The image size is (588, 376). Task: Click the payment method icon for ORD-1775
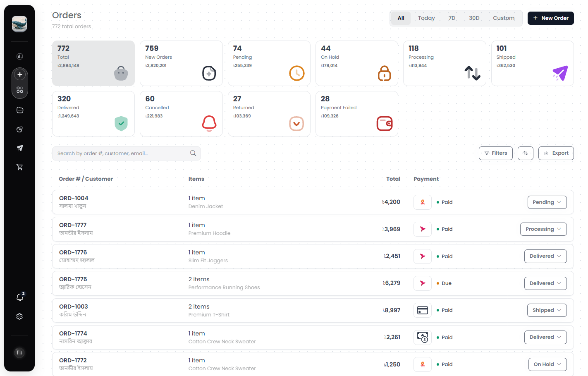423,283
